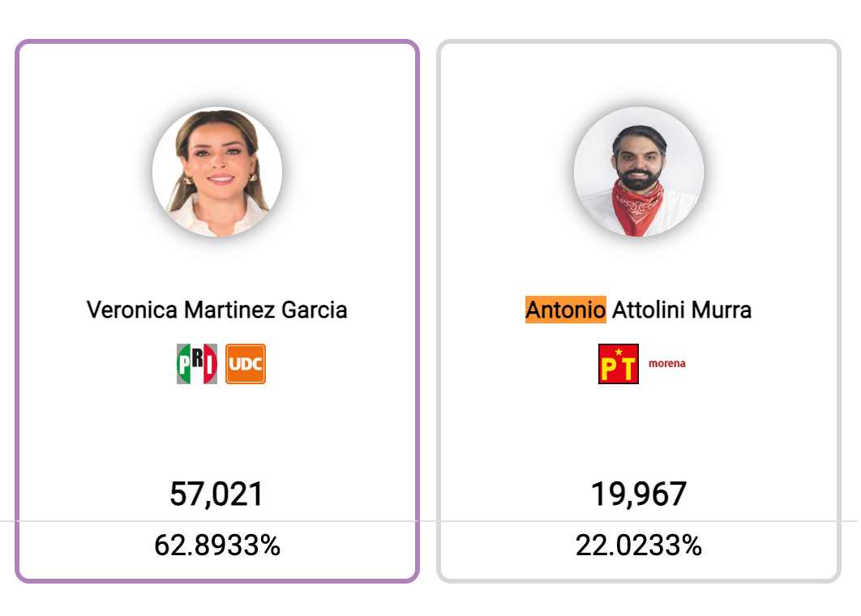This screenshot has height=616, width=861.
Task: Select the 57,021 vote count
Action: coord(217,494)
